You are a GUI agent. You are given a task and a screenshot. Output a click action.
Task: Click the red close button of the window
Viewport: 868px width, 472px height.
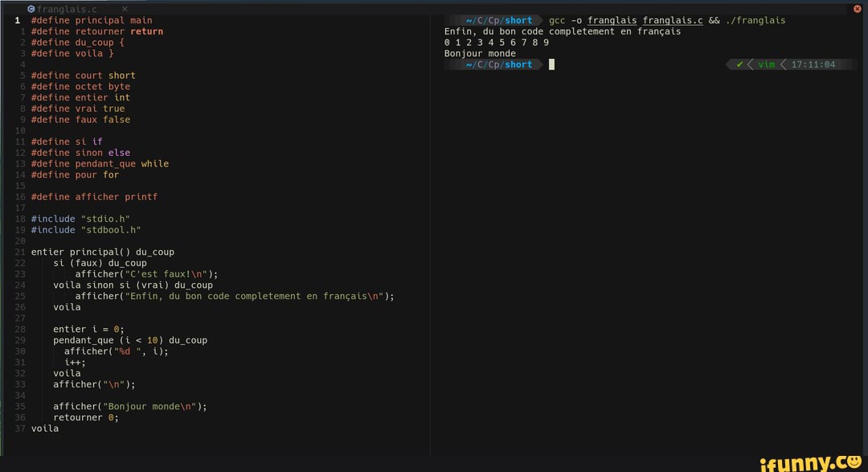(857, 9)
